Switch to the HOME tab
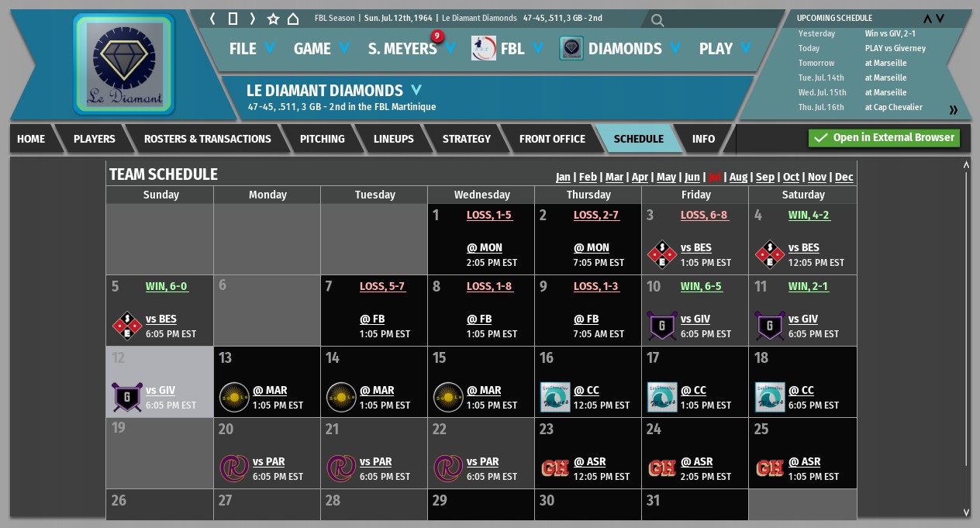Screen dimensions: 980x528 [x=31, y=139]
